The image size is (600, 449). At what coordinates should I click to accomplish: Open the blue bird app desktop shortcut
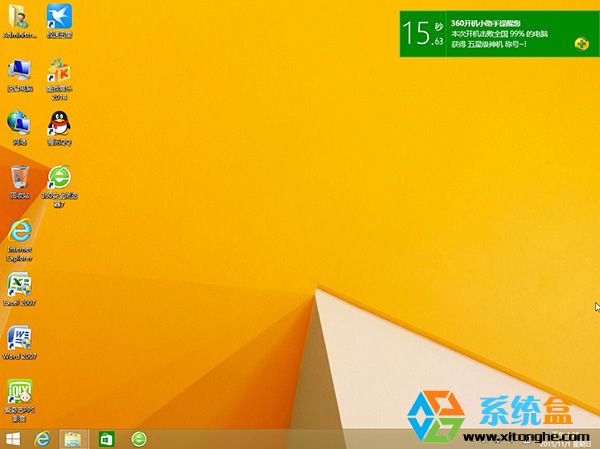(59, 17)
